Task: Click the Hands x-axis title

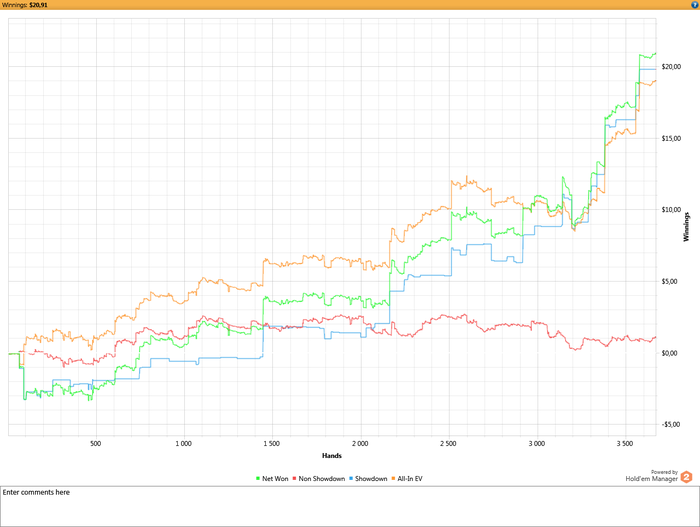Action: 332,455
